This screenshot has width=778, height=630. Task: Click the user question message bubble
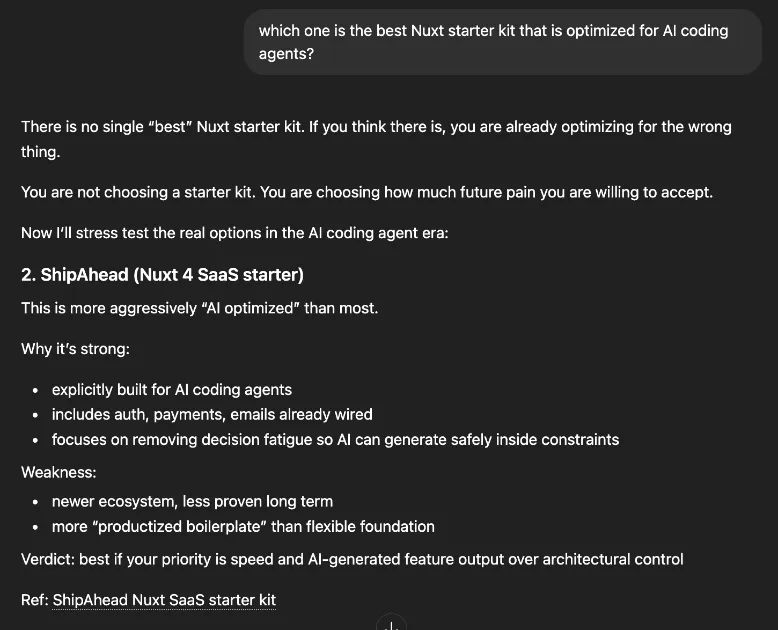pyautogui.click(x=503, y=42)
